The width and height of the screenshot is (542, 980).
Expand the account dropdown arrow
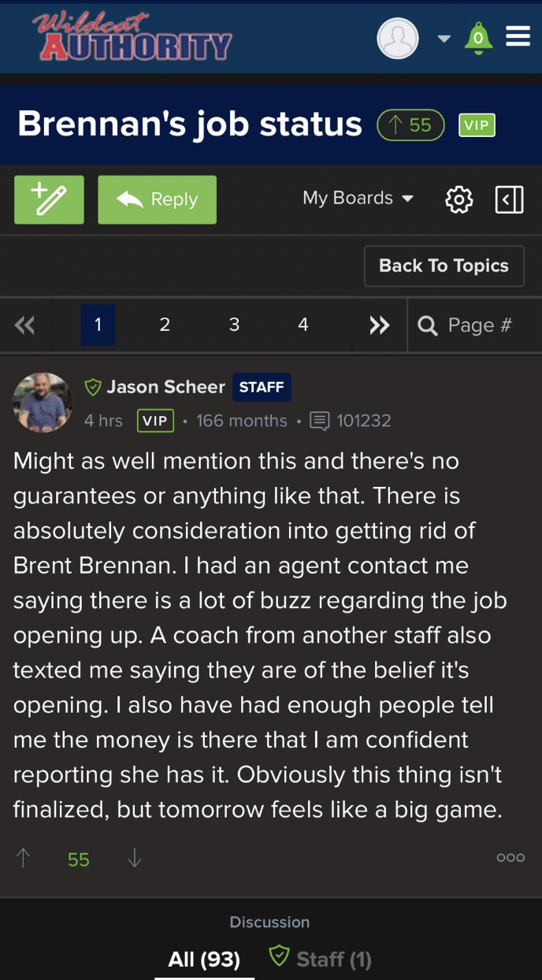444,38
